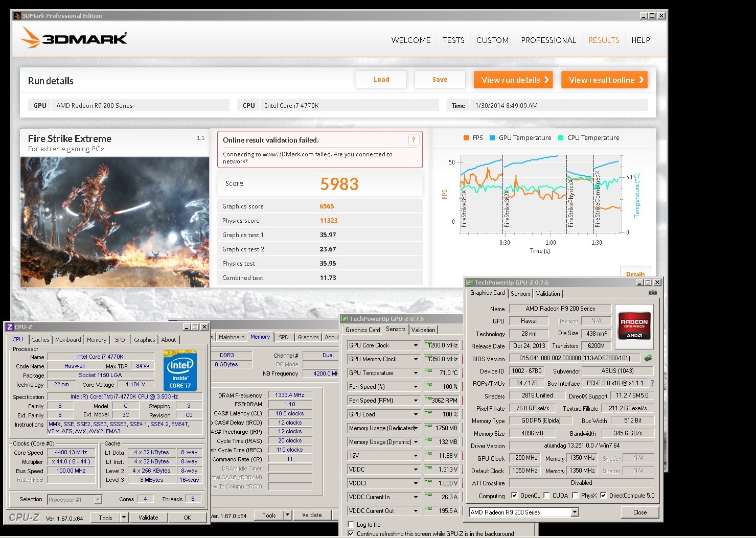Toggle the DirectCompute 5.0 checkbox
The image size is (756, 538).
[x=603, y=495]
